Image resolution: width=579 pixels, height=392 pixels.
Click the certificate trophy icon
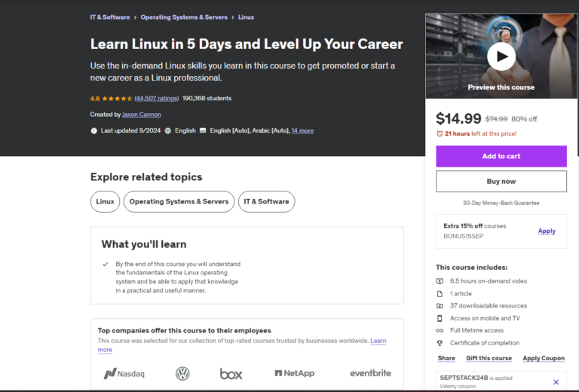coord(440,343)
